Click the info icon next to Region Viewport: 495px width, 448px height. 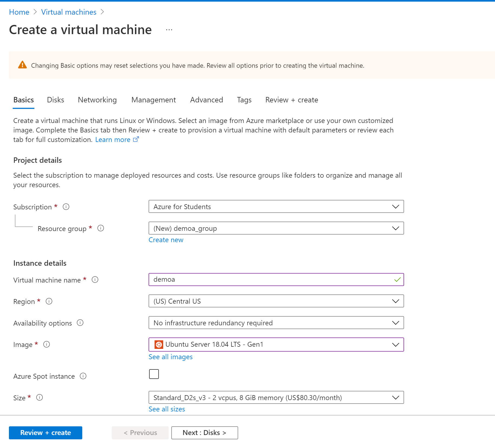(49, 301)
